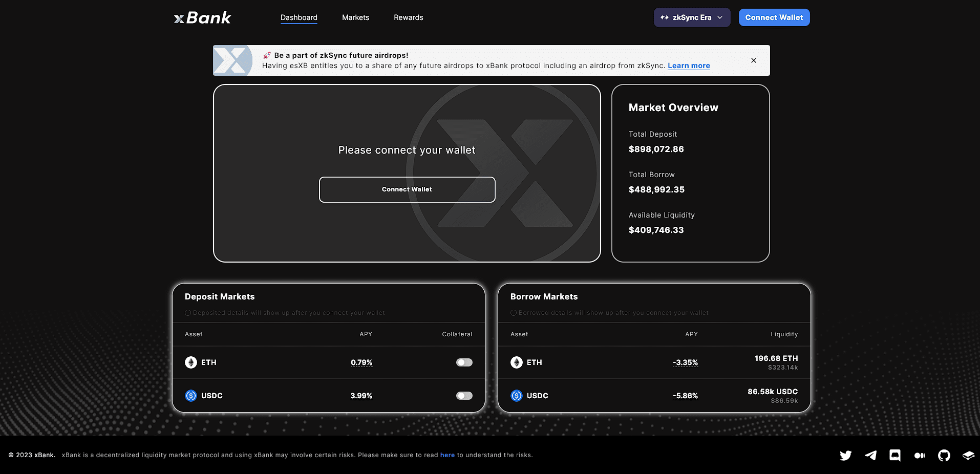Select the ETH label in Borrow Markets
Viewport: 980px width, 474px height.
[535, 362]
